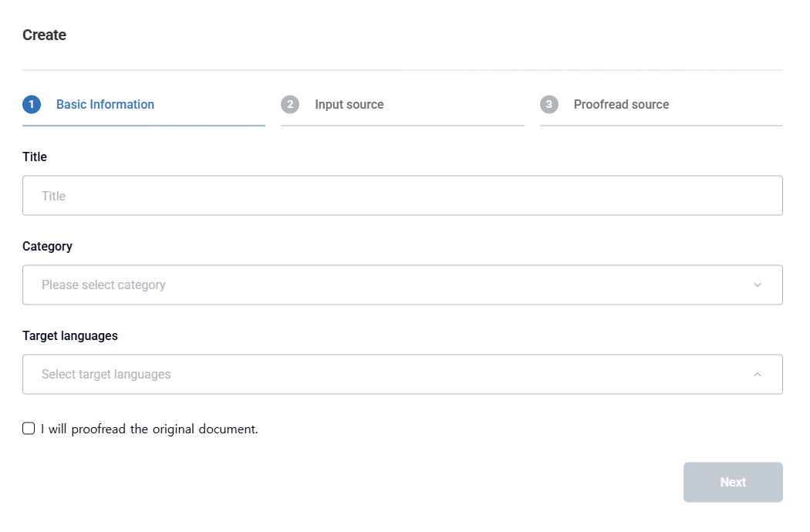The width and height of the screenshot is (810, 532).
Task: Tick the proofread original document checkbox
Action: coord(29,429)
